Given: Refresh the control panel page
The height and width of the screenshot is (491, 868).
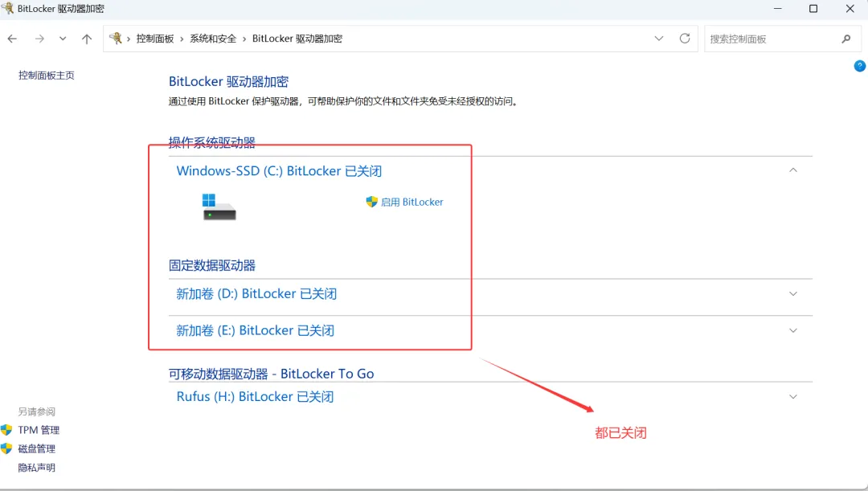Looking at the screenshot, I should coord(685,39).
